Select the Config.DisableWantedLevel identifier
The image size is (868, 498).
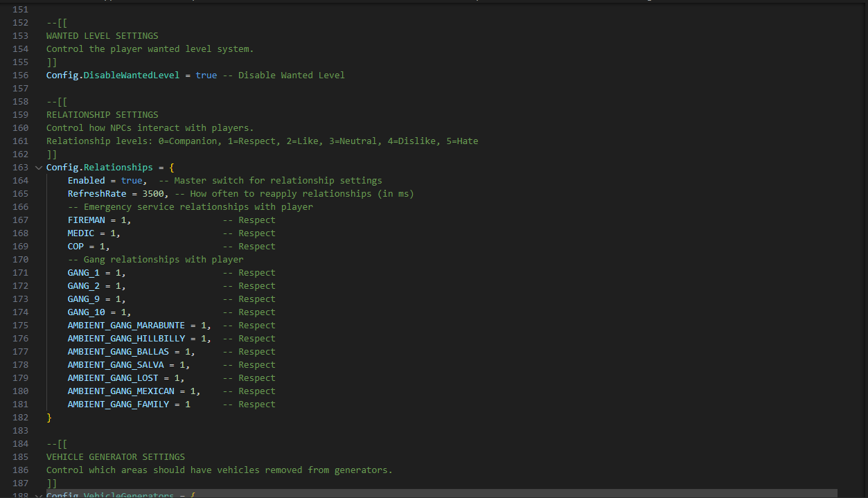click(x=113, y=75)
